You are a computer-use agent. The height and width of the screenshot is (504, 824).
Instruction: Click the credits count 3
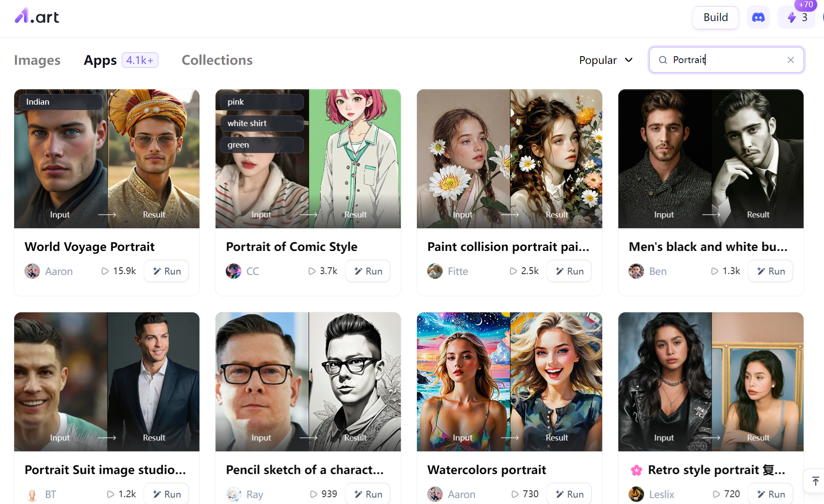(x=805, y=17)
